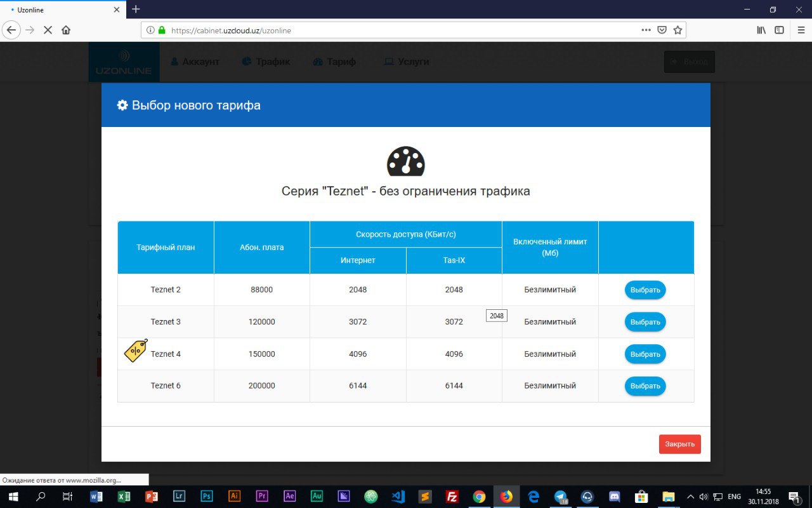Click the 88000 subscription fee cell
The height and width of the screenshot is (508, 812).
pyautogui.click(x=262, y=290)
